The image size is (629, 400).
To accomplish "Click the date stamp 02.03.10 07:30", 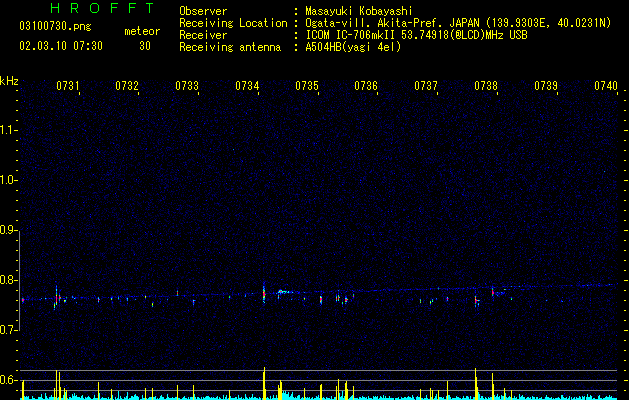I will 61,46.
